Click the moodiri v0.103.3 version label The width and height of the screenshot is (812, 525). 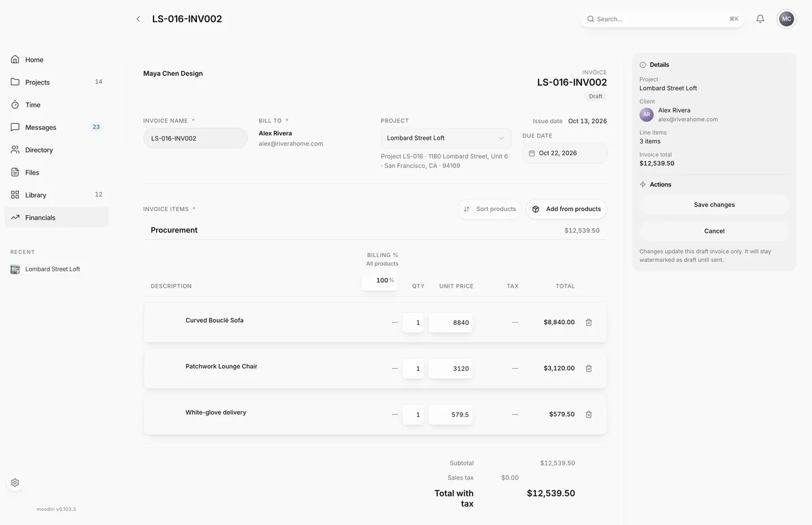(56, 509)
